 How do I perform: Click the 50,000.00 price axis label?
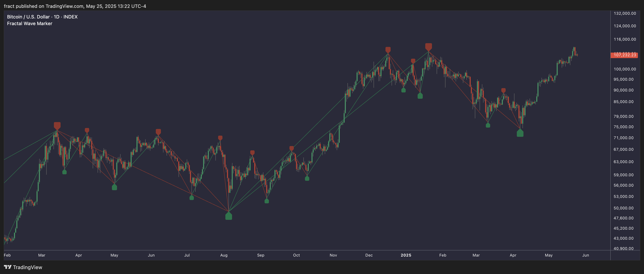pos(623,208)
